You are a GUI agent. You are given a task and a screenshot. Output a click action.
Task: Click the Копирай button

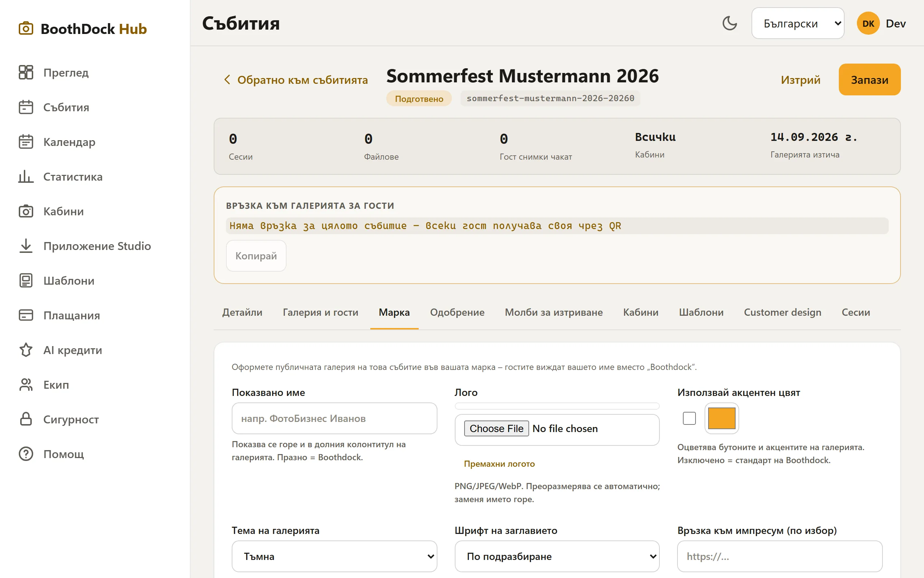[x=256, y=256]
